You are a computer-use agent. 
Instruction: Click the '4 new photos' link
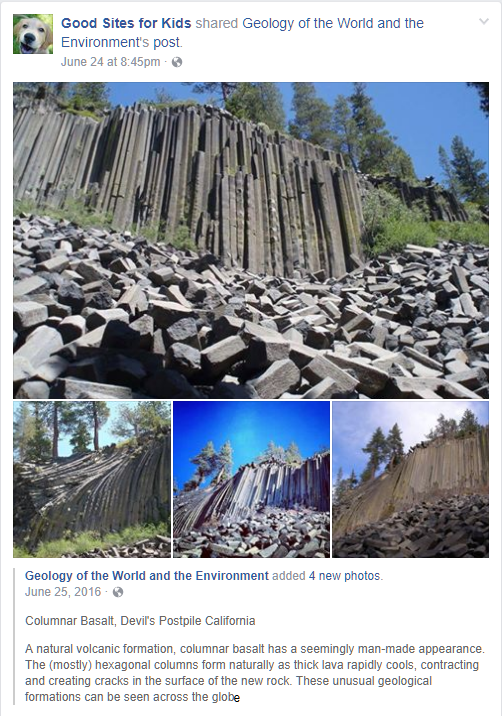pyautogui.click(x=345, y=576)
